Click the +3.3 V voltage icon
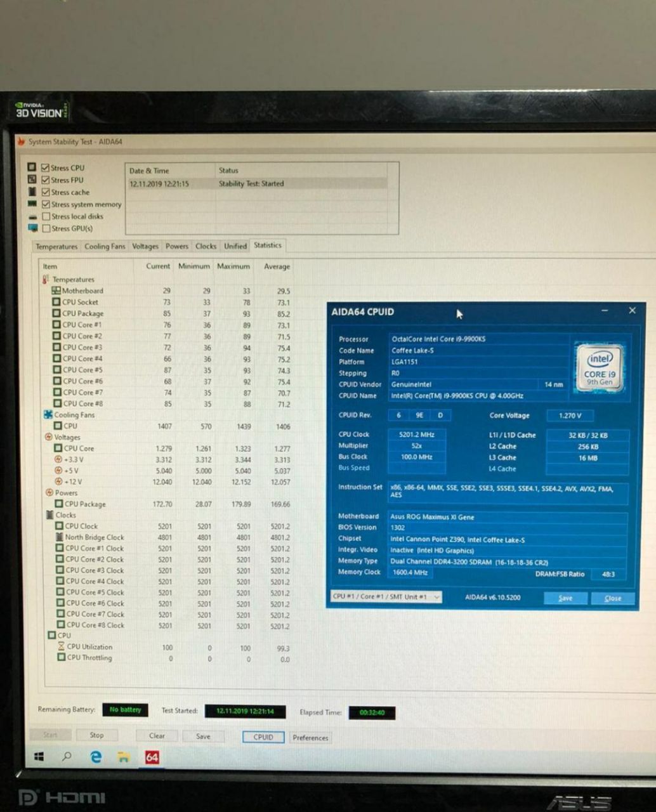Viewport: 656px width, 812px height. [58, 459]
